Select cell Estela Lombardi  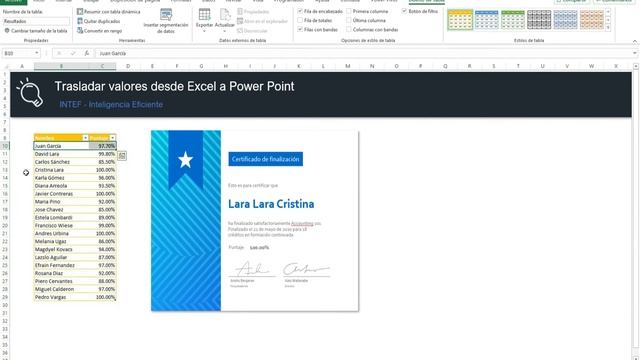pyautogui.click(x=61, y=218)
